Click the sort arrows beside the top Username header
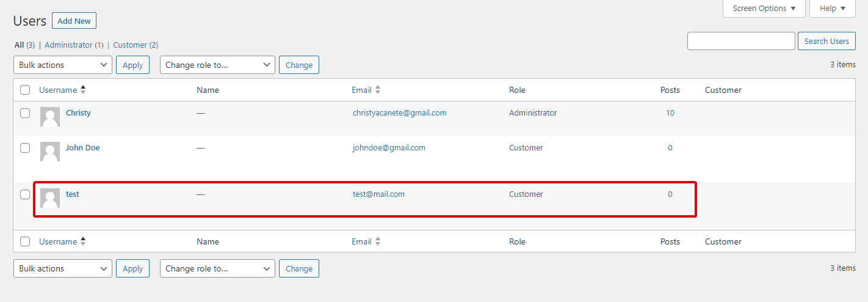 pos(83,90)
